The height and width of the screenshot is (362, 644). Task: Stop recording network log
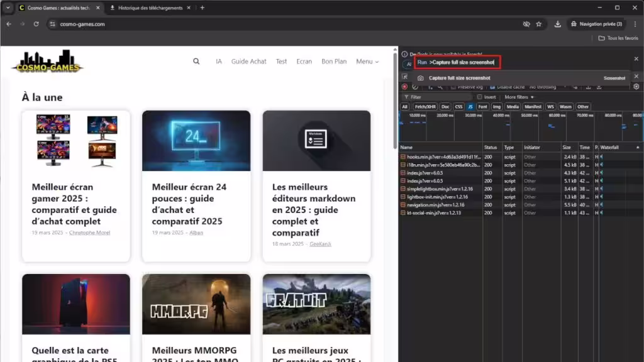(404, 87)
